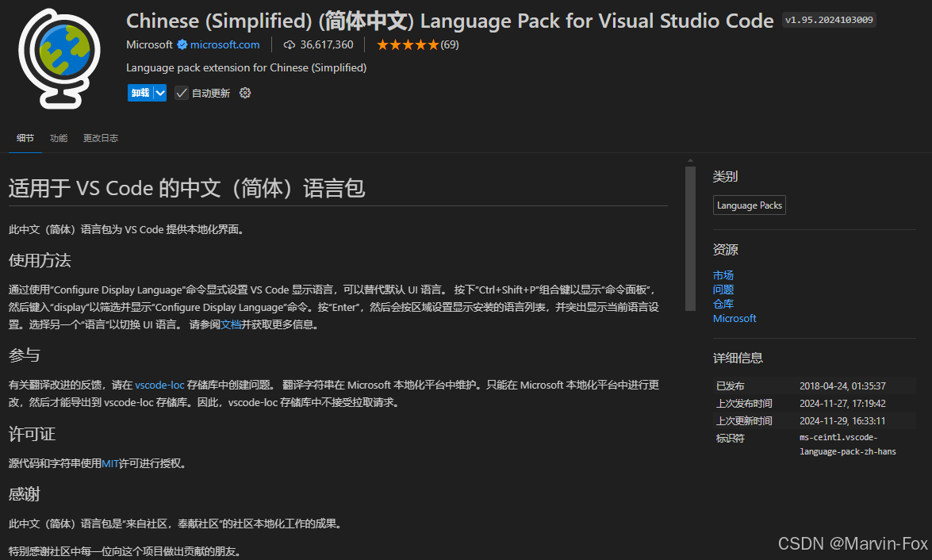The width and height of the screenshot is (932, 560).
Task: Click the 详细信息 section heading
Action: [738, 358]
